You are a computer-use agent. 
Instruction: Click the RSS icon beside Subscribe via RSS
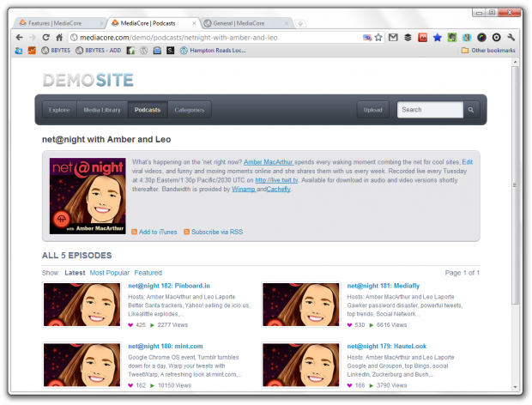pos(186,232)
